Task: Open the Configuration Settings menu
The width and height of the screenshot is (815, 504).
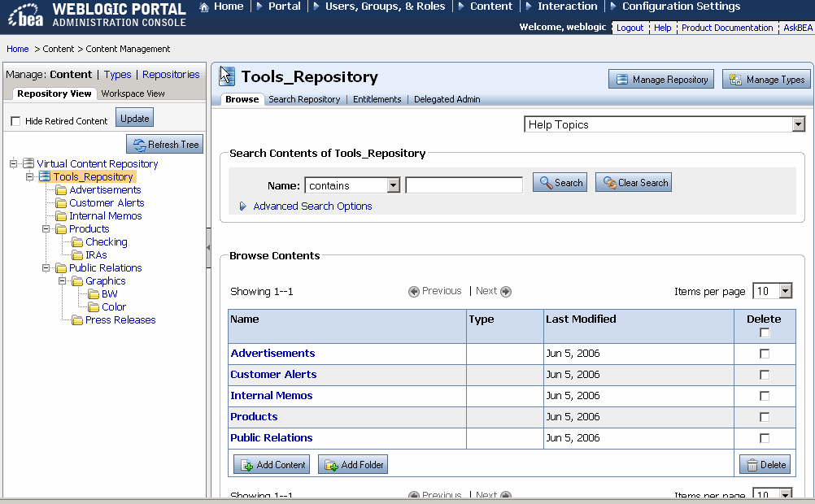Action: [681, 7]
